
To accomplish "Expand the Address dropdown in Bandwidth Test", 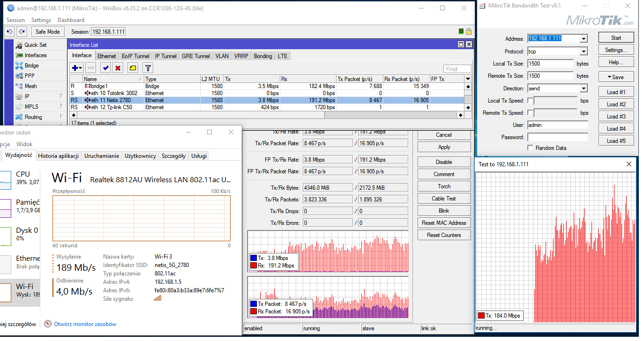I will coord(583,39).
